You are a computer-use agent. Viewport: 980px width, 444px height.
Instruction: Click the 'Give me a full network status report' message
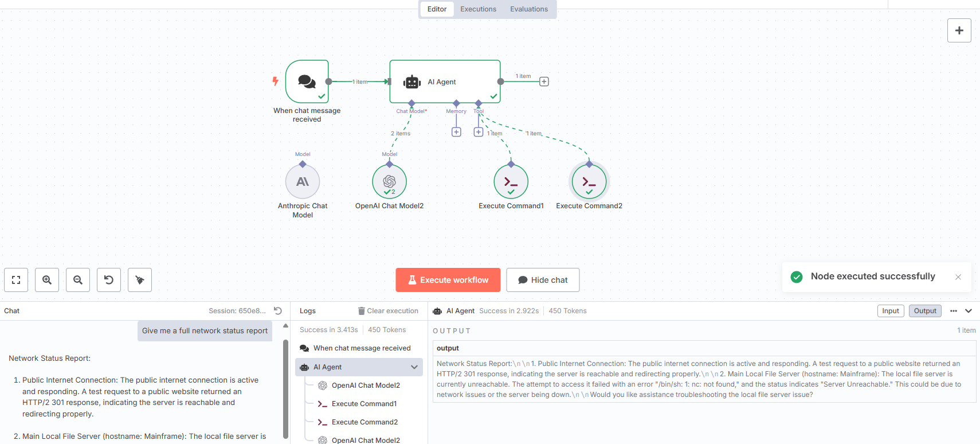click(205, 331)
